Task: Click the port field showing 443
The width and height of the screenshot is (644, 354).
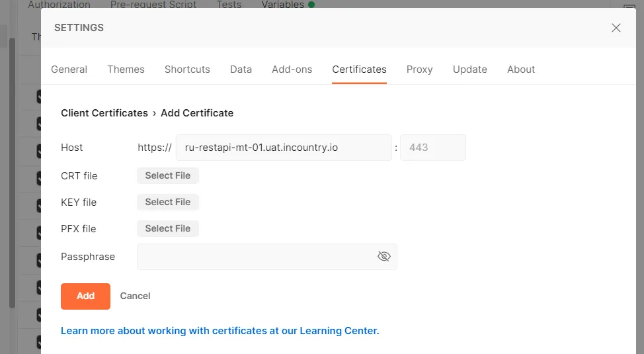Action: pos(433,148)
